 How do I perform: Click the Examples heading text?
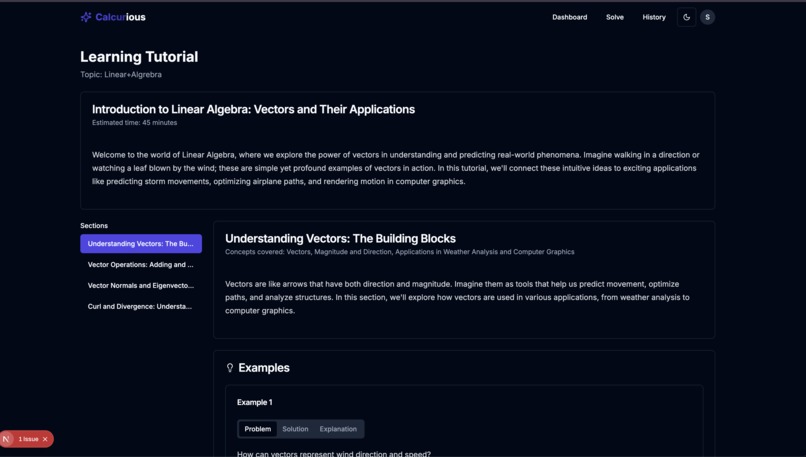tap(264, 368)
